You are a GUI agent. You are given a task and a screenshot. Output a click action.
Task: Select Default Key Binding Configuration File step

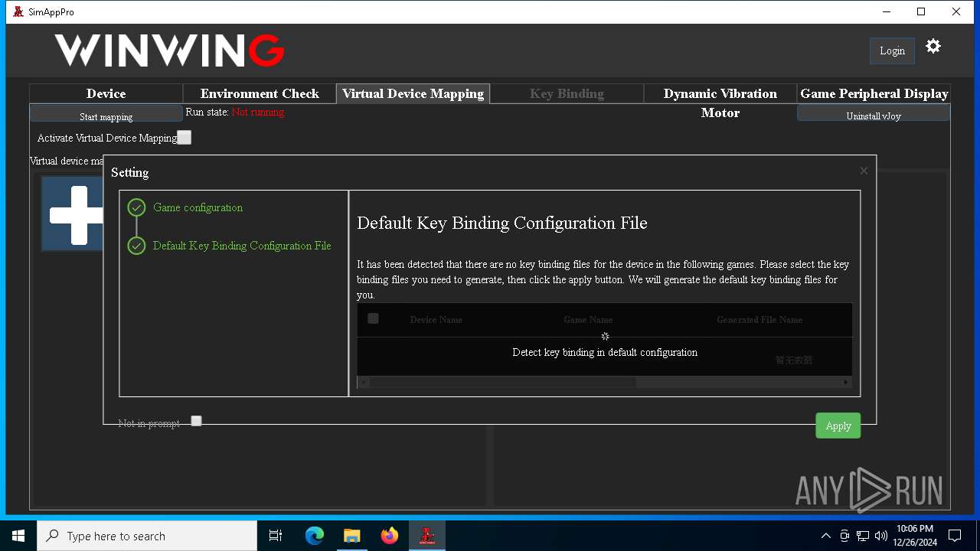tap(242, 246)
